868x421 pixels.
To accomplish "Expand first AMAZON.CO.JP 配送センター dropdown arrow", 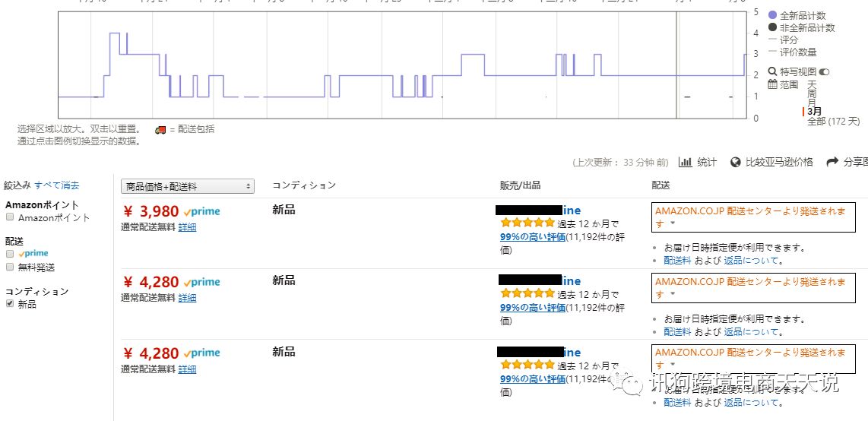I will (673, 223).
